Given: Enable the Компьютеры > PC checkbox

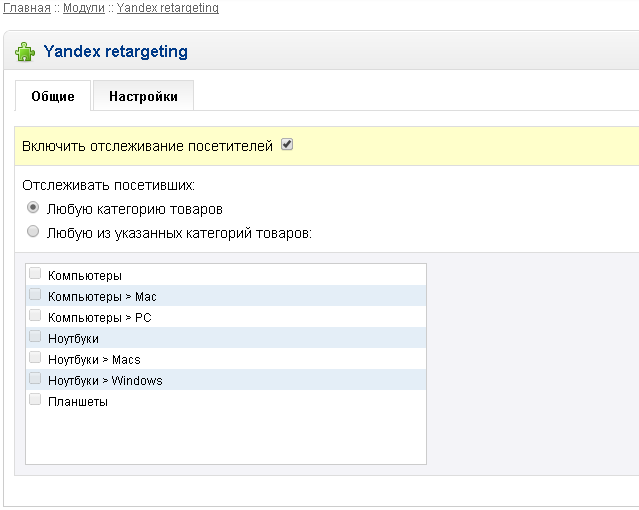Looking at the screenshot, I should pyautogui.click(x=36, y=316).
